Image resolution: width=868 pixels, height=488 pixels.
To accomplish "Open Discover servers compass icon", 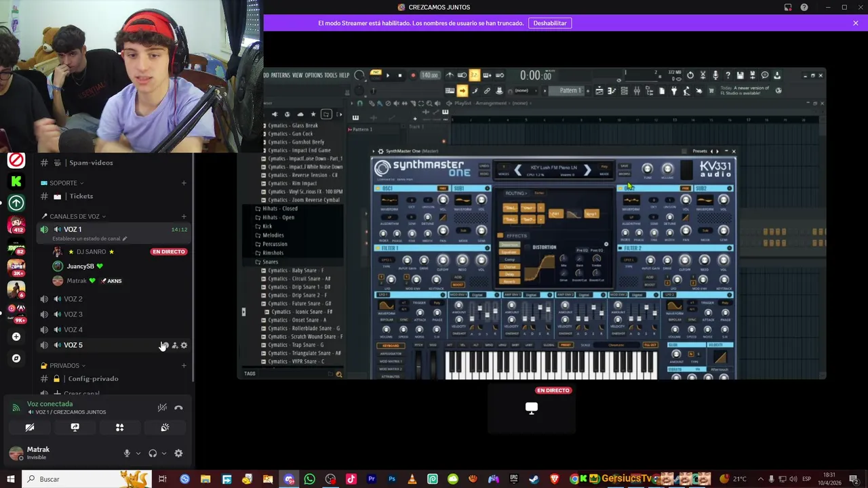I will click(16, 359).
